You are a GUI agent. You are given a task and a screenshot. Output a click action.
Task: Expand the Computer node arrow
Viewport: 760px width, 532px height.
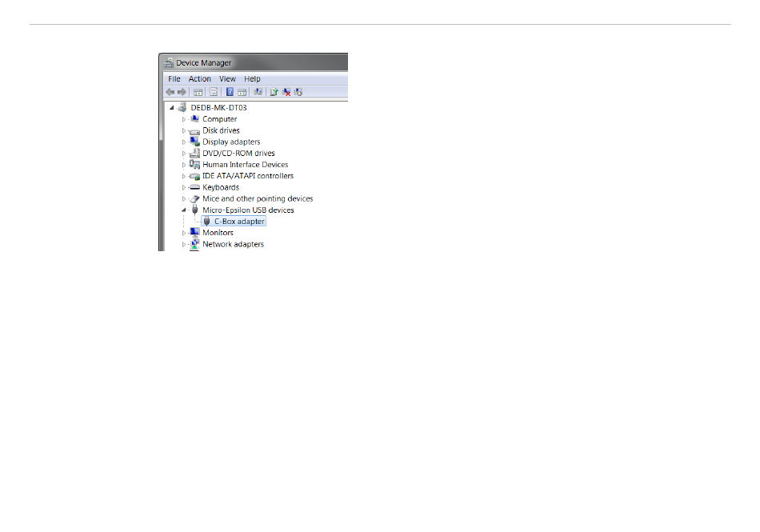pos(184,119)
